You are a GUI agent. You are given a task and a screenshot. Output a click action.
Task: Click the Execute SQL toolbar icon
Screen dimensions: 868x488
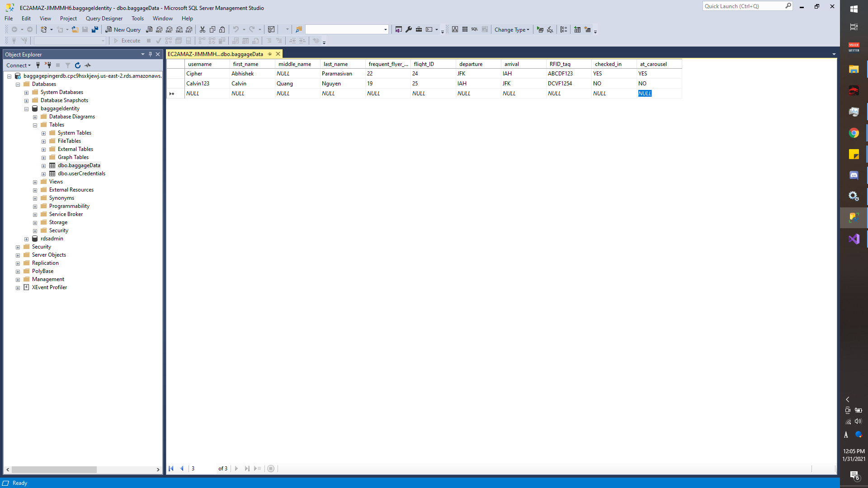point(540,29)
